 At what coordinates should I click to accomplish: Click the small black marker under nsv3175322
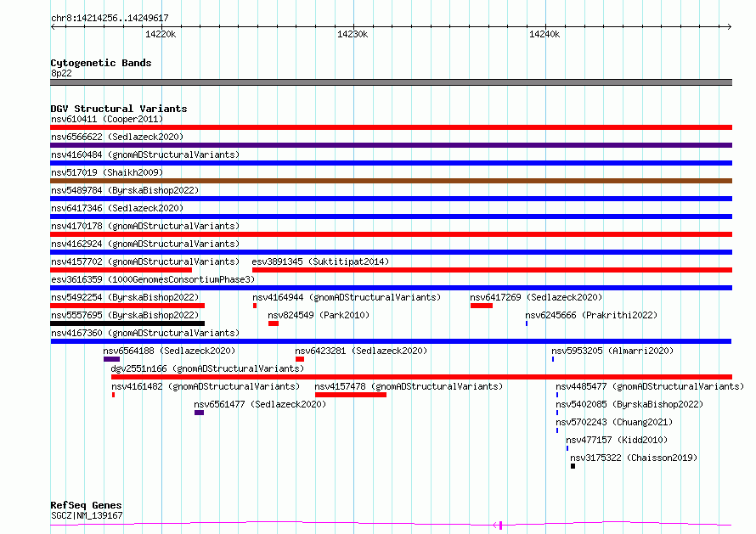pyautogui.click(x=573, y=466)
